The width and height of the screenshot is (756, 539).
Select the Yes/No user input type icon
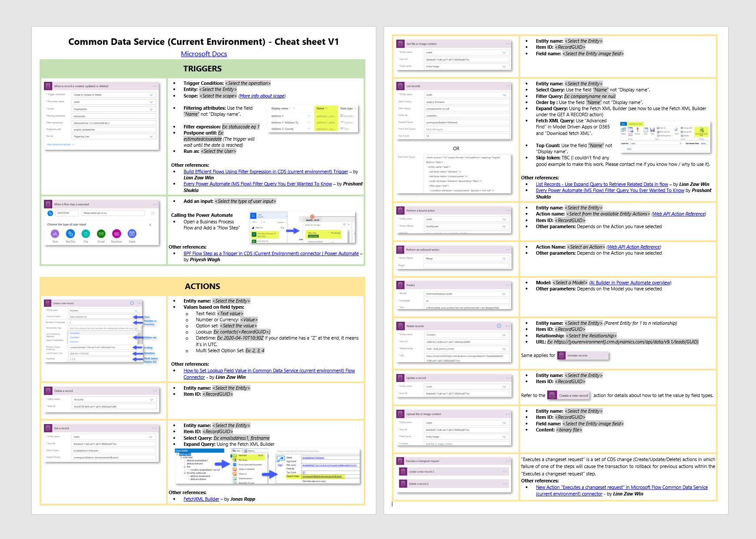(x=70, y=234)
